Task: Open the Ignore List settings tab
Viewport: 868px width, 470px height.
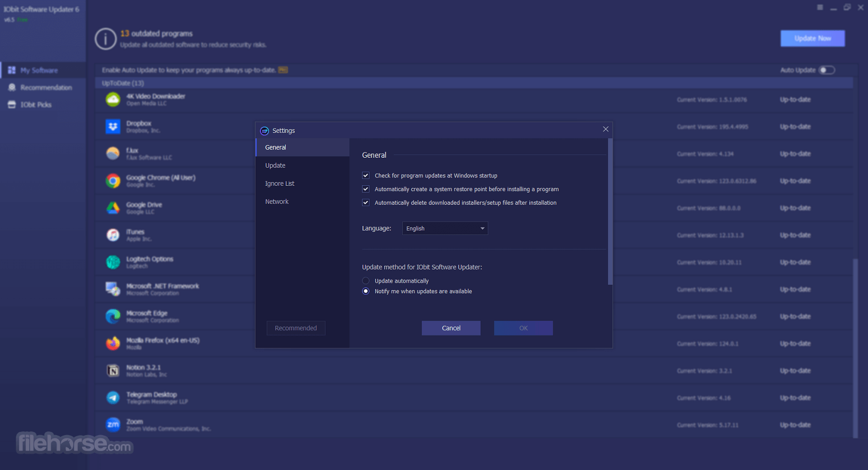Action: pos(303,183)
